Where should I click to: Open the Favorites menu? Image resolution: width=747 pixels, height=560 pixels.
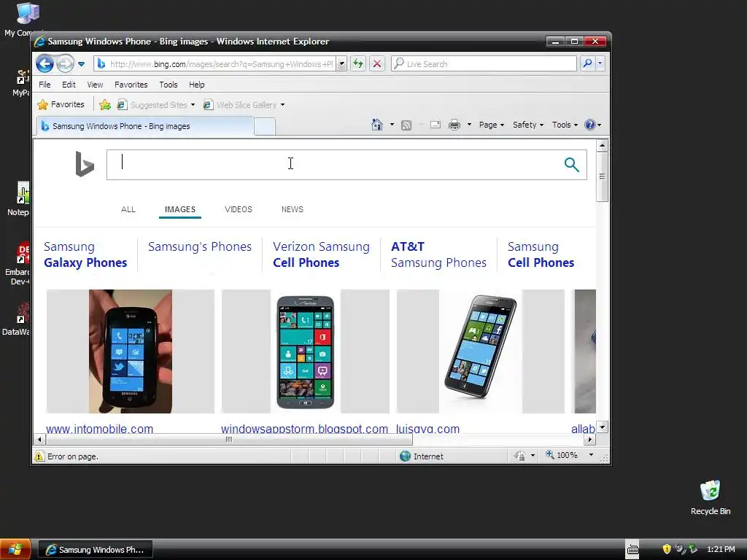point(131,85)
